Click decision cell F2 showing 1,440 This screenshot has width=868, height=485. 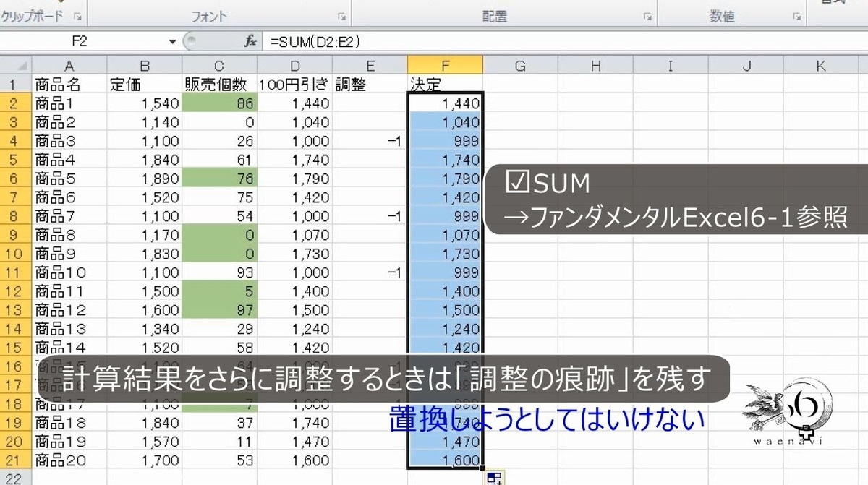[x=445, y=103]
